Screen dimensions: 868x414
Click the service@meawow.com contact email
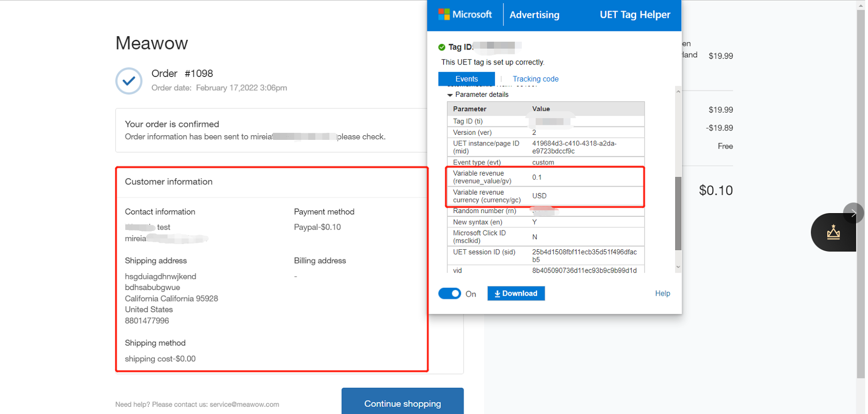click(244, 404)
